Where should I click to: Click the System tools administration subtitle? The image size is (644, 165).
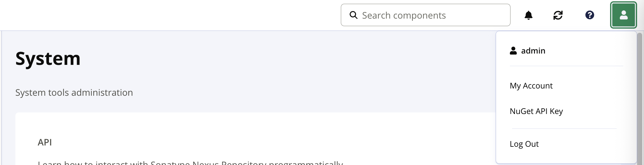click(74, 93)
